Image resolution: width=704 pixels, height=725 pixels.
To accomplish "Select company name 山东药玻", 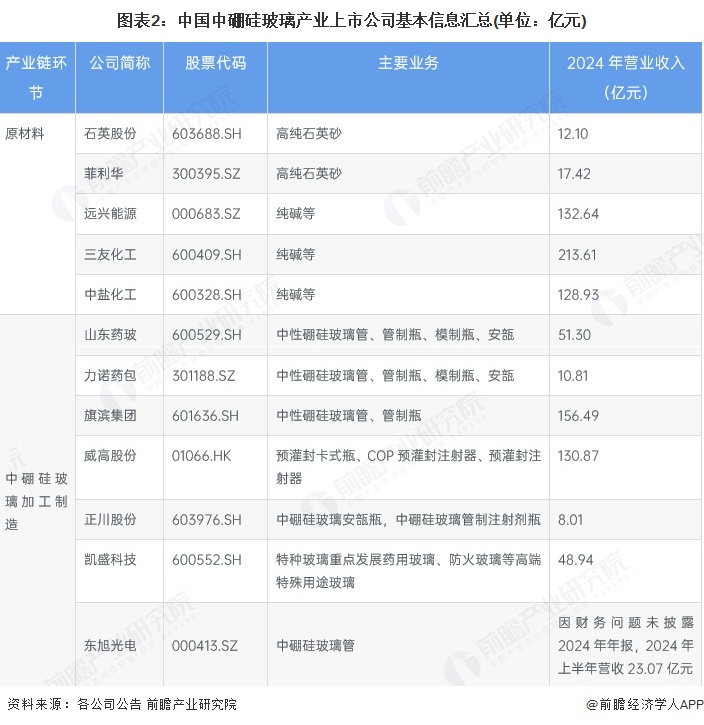I will 110,335.
